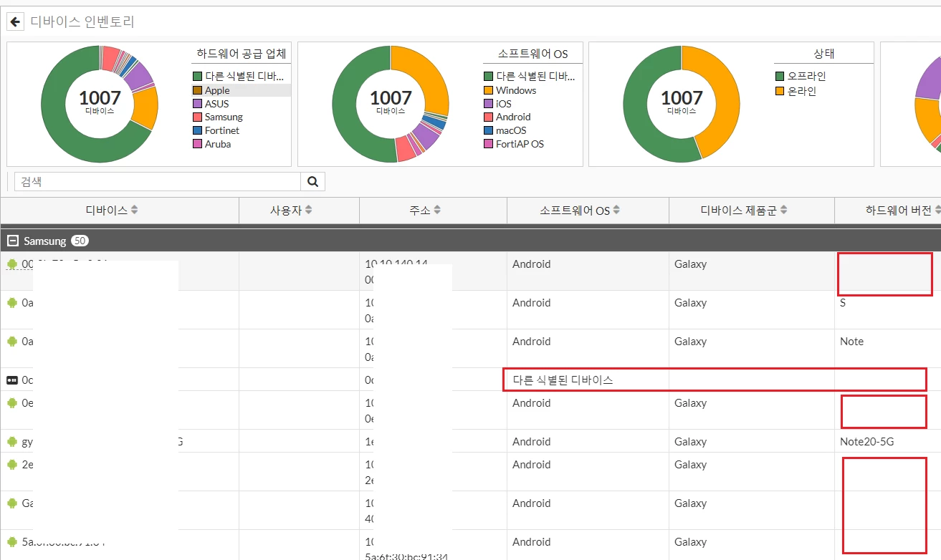Select Samsung in the hardware vendor legend
Image resolution: width=941 pixels, height=560 pixels.
click(224, 117)
